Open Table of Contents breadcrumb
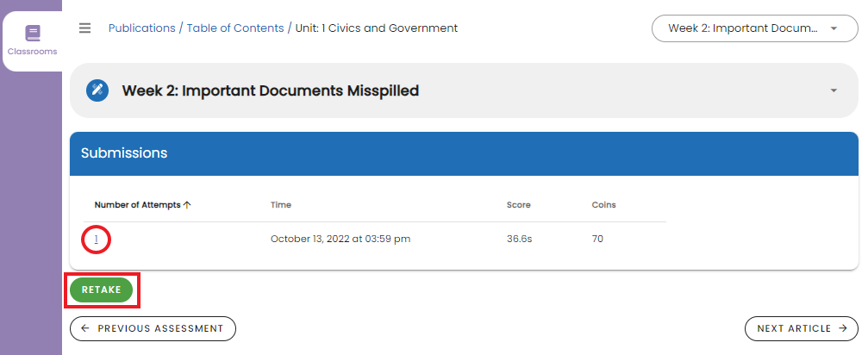 pyautogui.click(x=234, y=28)
